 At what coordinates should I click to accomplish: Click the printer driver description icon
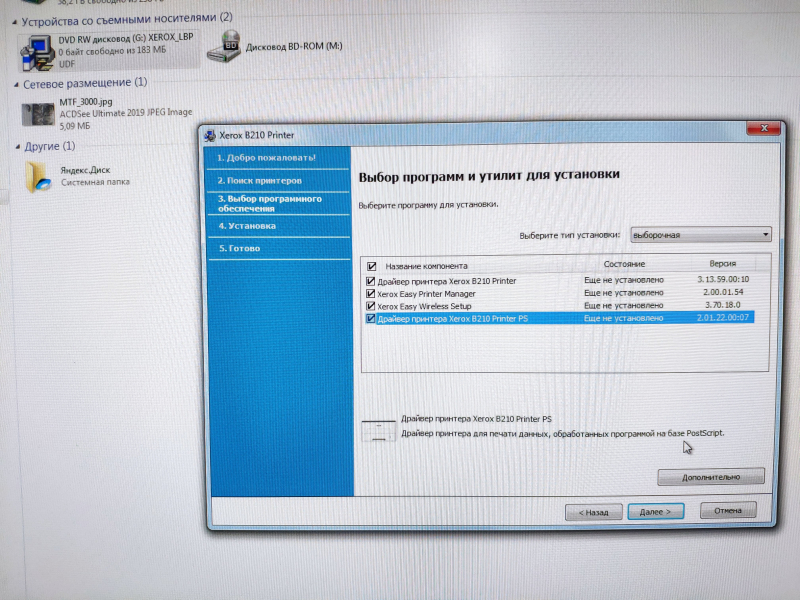[378, 430]
